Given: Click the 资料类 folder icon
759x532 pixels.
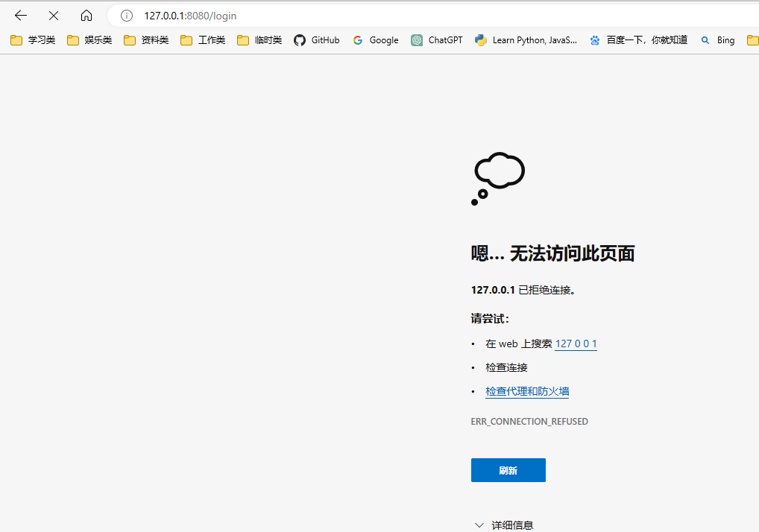Looking at the screenshot, I should tap(129, 40).
